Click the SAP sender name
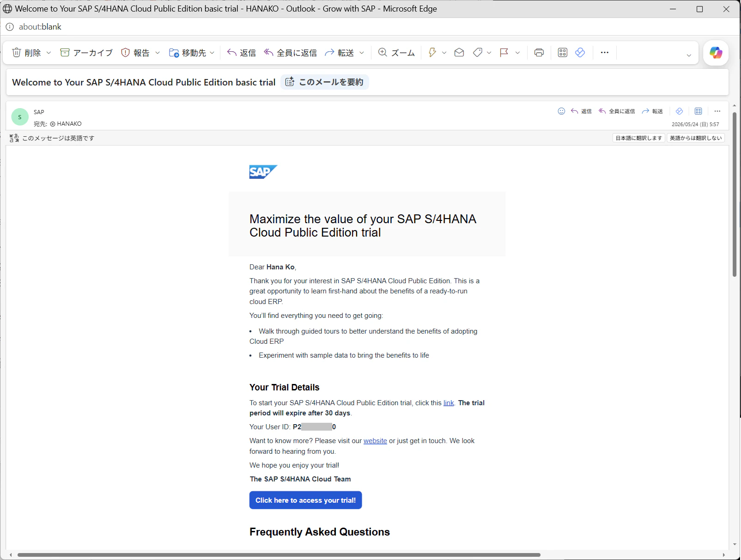 click(x=39, y=112)
